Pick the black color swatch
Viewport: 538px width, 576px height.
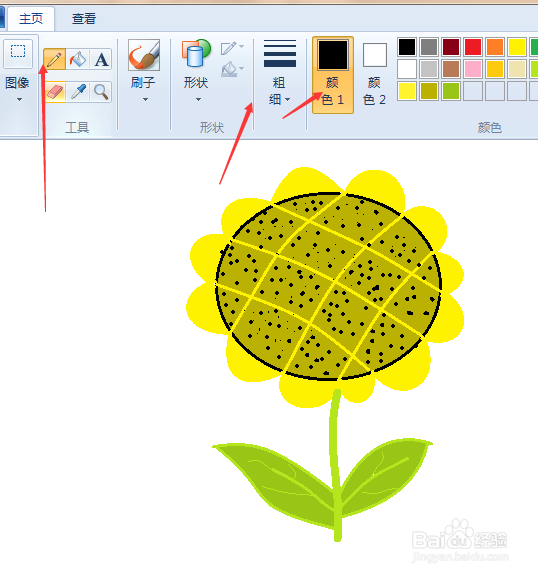pyautogui.click(x=407, y=47)
